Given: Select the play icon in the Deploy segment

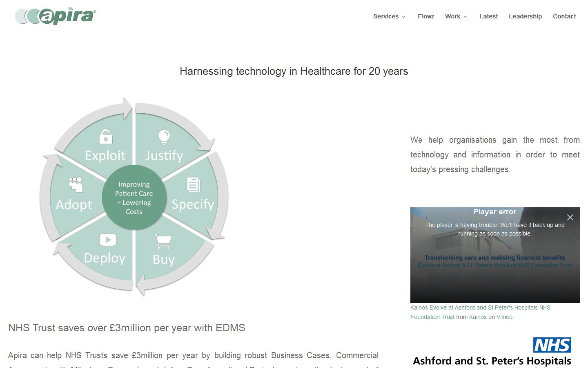Looking at the screenshot, I should (x=107, y=240).
